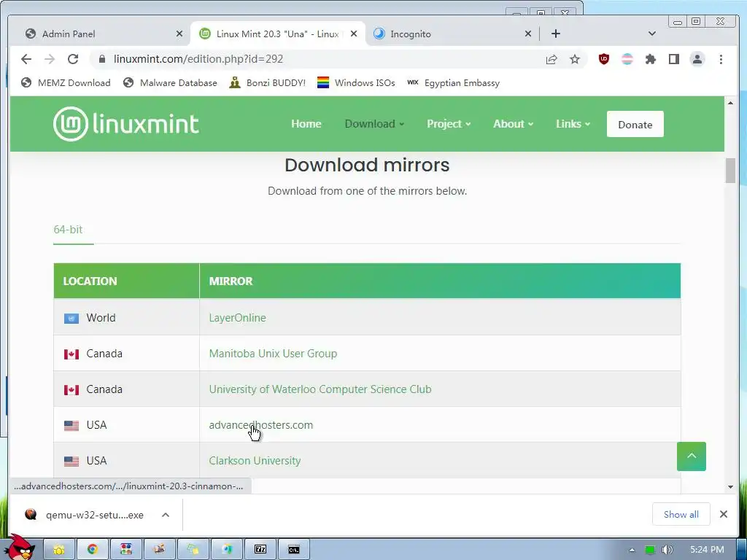Click the pink and blue striped extension icon
Image resolution: width=747 pixels, height=560 pixels.
(x=627, y=59)
